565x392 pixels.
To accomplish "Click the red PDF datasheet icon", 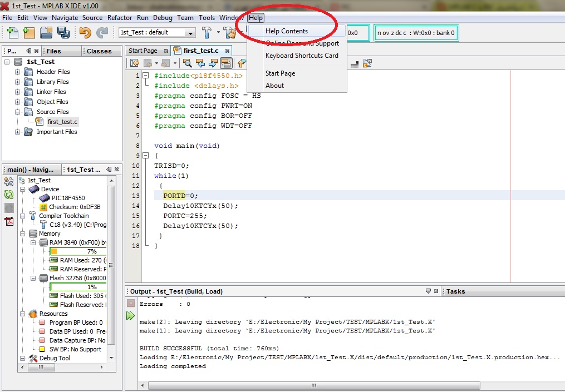I will click(x=9, y=221).
